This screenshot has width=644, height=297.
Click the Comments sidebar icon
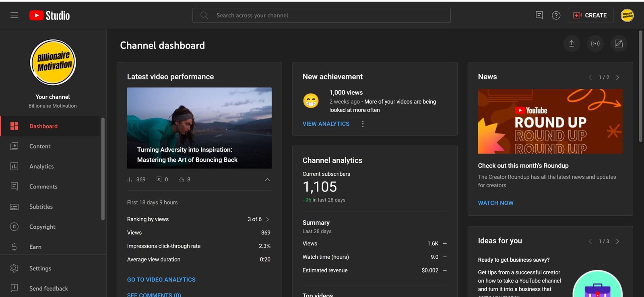tap(14, 186)
